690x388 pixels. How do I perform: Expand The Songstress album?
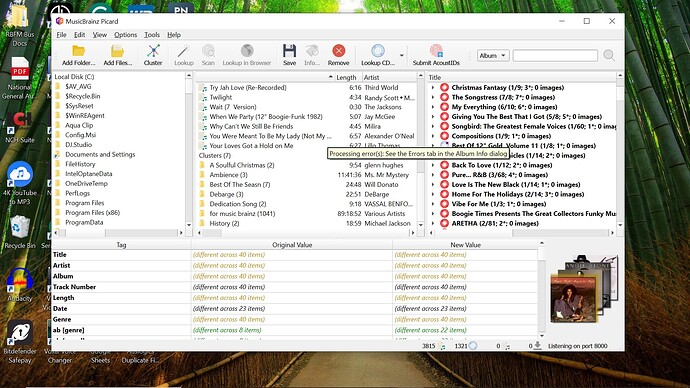433,97
